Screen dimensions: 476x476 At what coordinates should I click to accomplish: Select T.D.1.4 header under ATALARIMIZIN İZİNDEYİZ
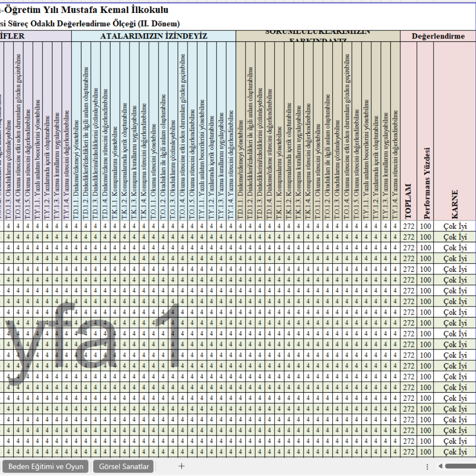(x=105, y=131)
